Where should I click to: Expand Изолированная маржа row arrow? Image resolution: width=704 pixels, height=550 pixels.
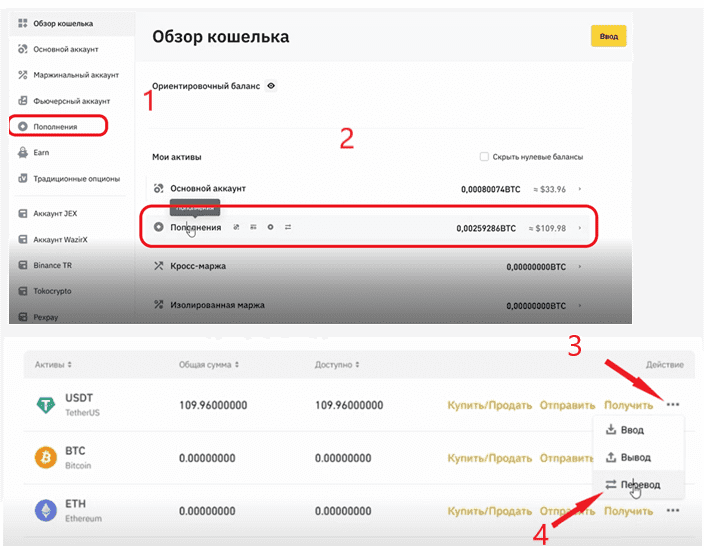(x=580, y=305)
